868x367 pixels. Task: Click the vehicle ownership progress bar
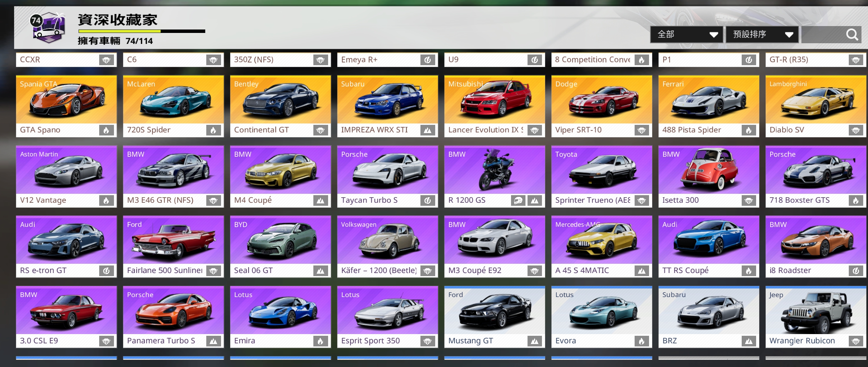coord(141,31)
